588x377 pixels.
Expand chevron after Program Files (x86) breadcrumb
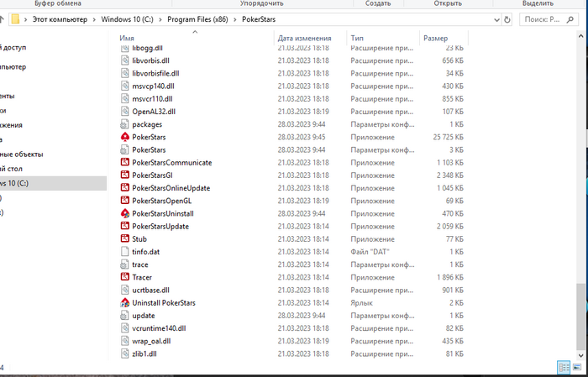(x=235, y=19)
